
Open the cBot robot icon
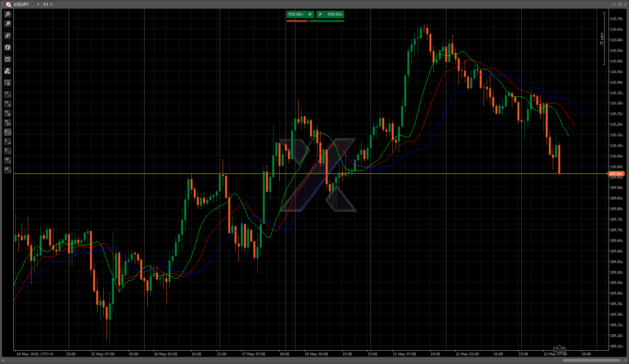click(7, 59)
